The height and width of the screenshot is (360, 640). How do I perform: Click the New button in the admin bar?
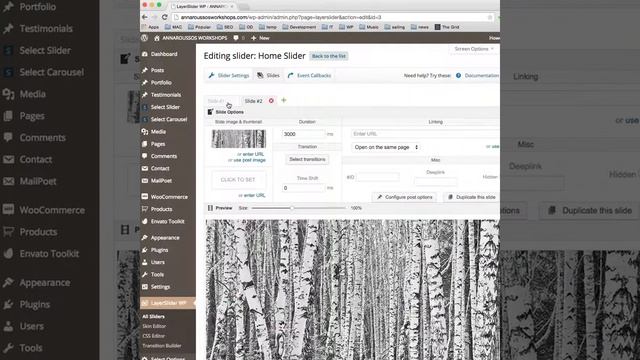point(260,38)
